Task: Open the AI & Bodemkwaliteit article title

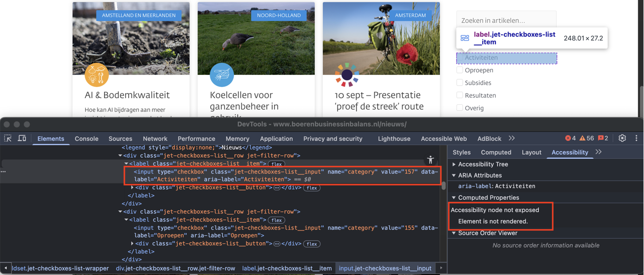Action: click(127, 95)
